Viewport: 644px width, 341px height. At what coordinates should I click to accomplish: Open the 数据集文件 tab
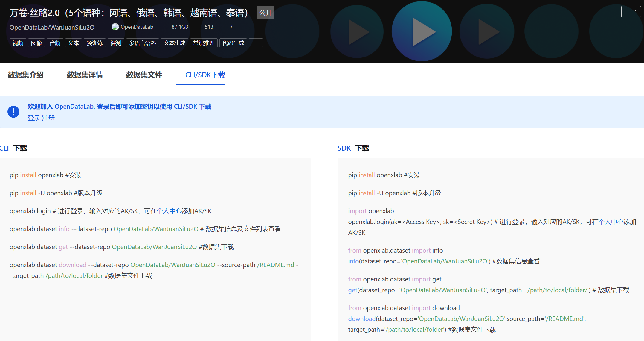144,75
